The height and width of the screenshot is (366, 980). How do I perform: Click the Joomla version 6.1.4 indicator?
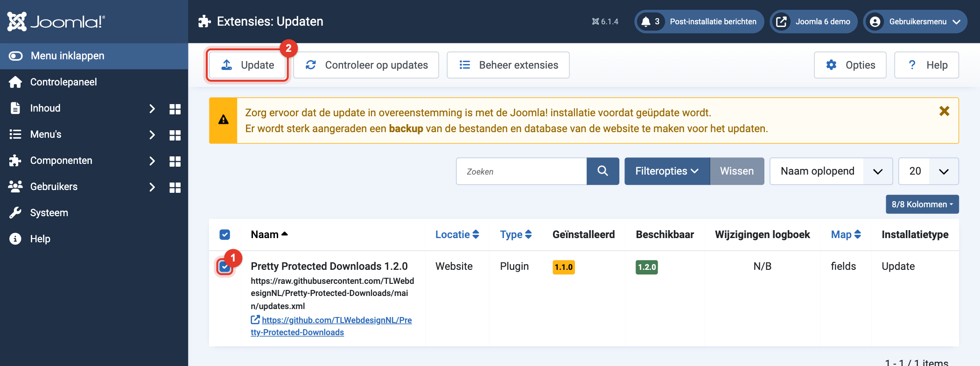point(605,21)
